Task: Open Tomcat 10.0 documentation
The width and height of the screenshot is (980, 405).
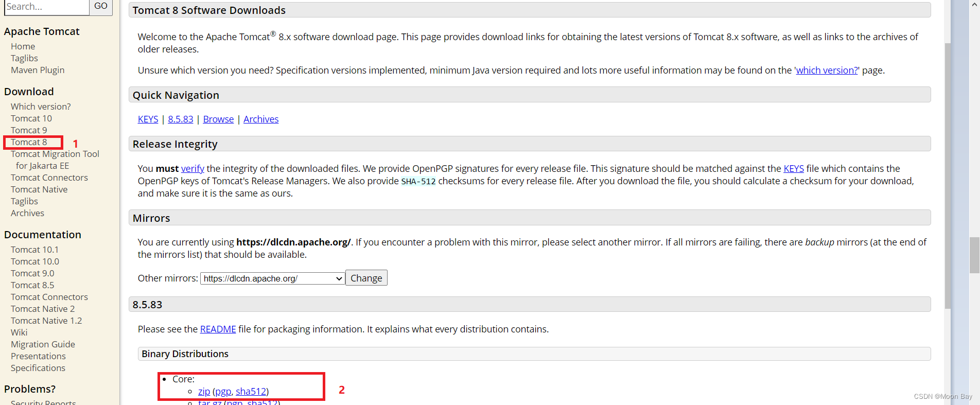Action: coord(35,261)
